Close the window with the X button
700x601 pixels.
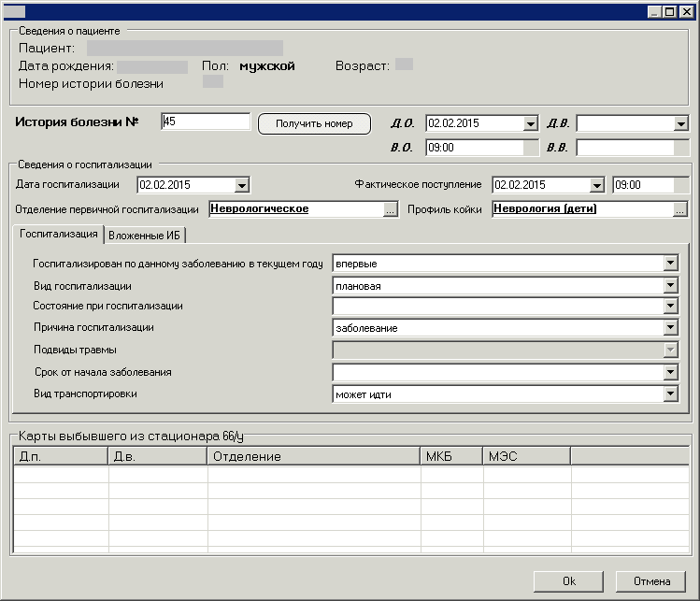click(x=687, y=12)
